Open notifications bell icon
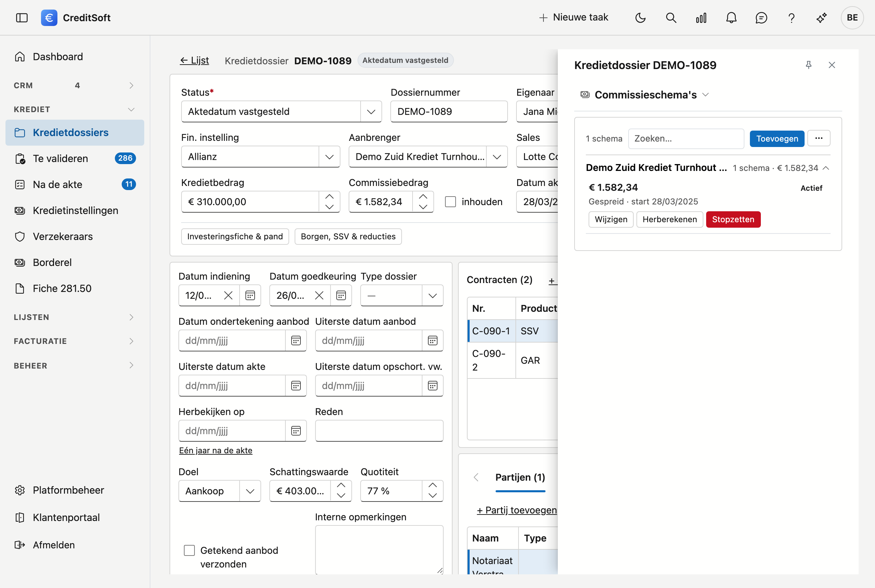The height and width of the screenshot is (588, 875). (731, 18)
